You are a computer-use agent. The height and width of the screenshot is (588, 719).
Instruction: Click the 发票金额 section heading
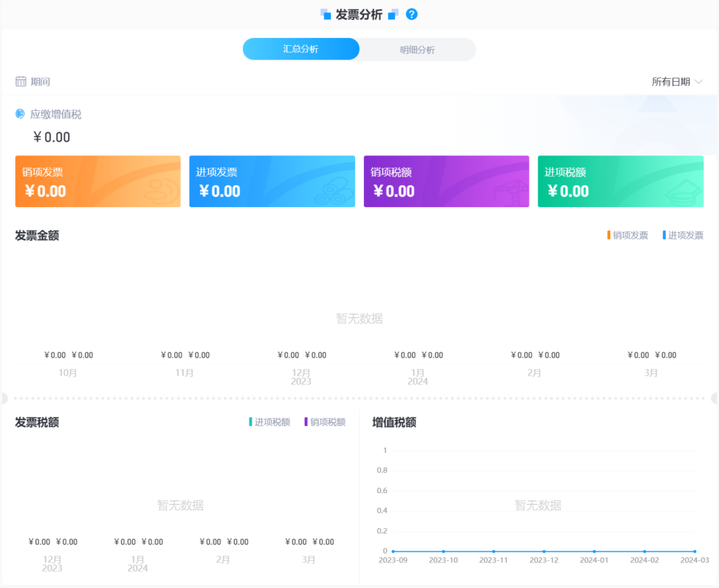(x=36, y=235)
